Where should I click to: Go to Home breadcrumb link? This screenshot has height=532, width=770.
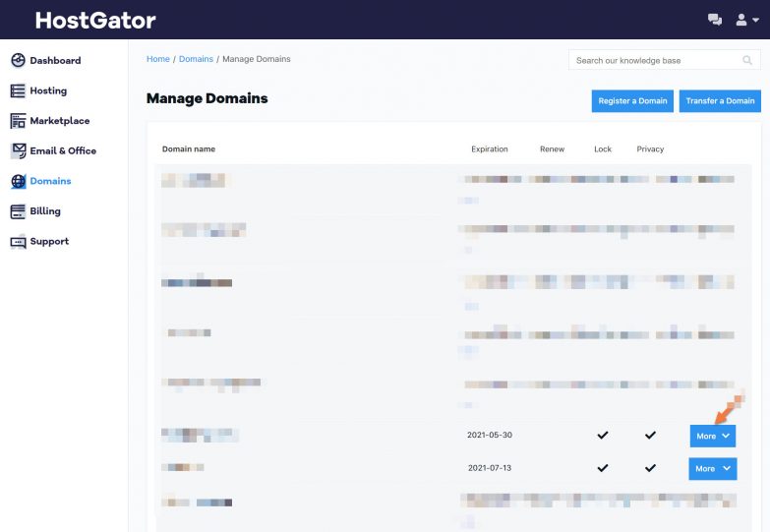click(157, 59)
